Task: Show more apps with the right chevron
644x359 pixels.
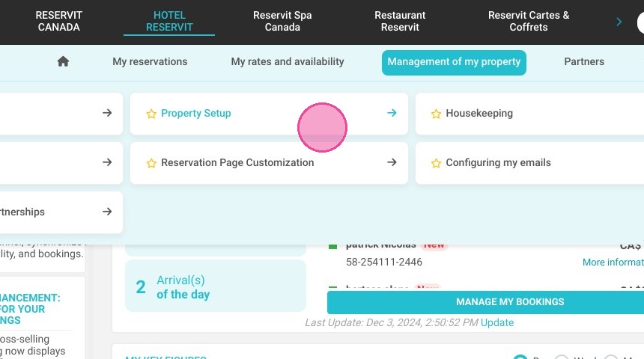Action: [619, 22]
